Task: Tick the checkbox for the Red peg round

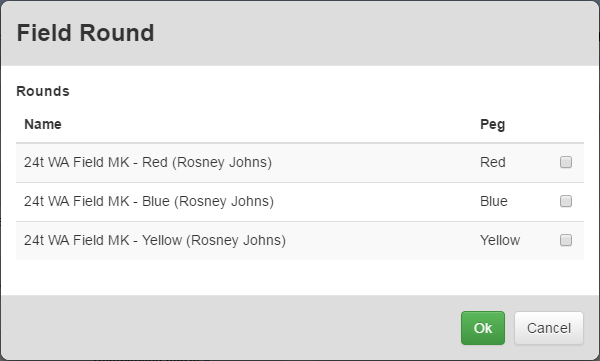Action: (x=566, y=162)
